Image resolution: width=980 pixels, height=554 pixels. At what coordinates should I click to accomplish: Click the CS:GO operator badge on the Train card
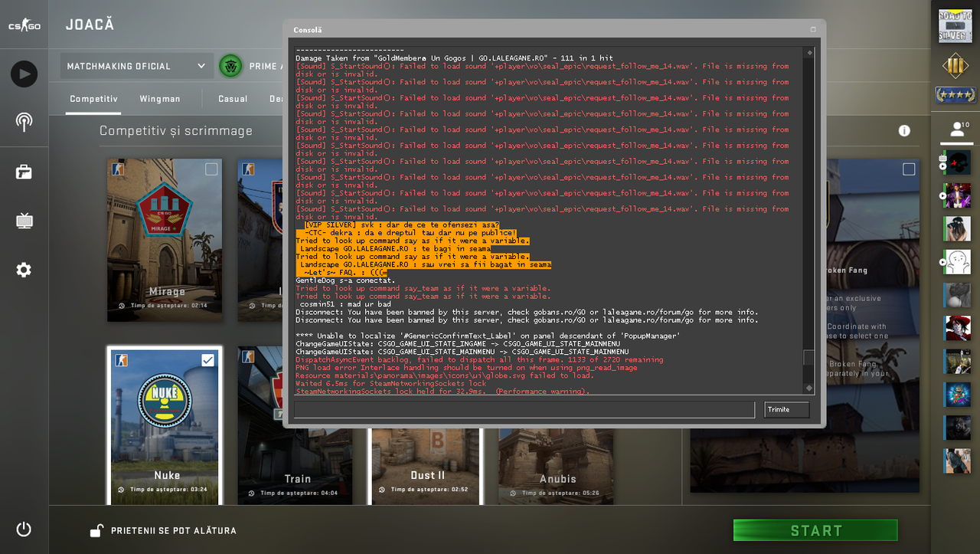click(248, 357)
